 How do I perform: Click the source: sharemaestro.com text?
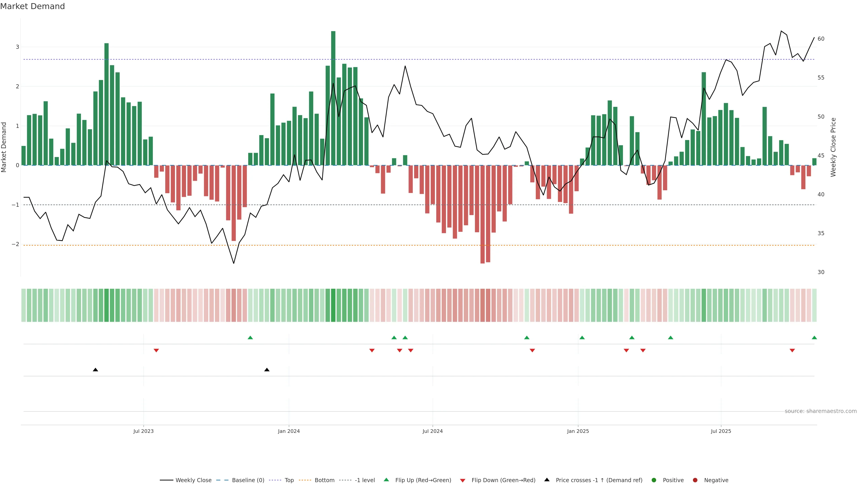(821, 411)
